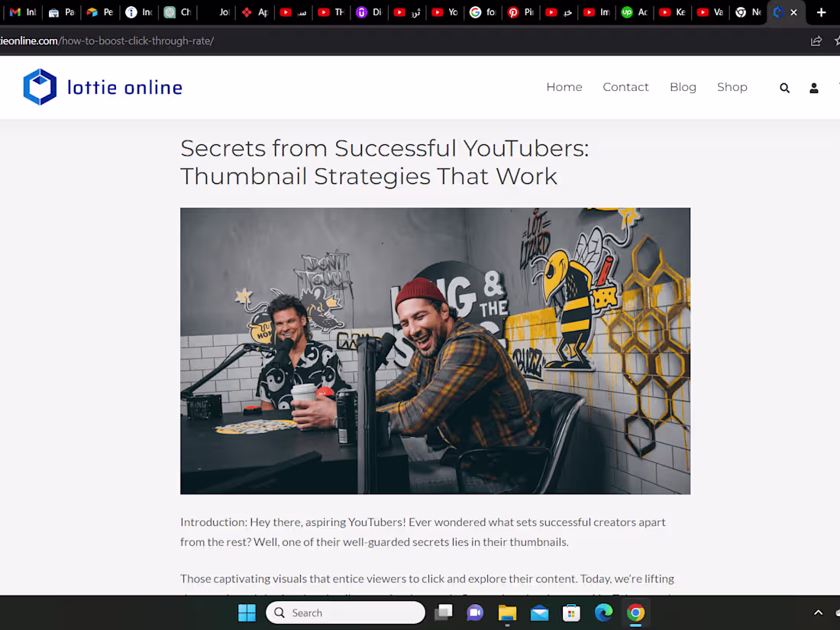The height and width of the screenshot is (630, 840).
Task: Go to the Shop page
Action: 732,87
